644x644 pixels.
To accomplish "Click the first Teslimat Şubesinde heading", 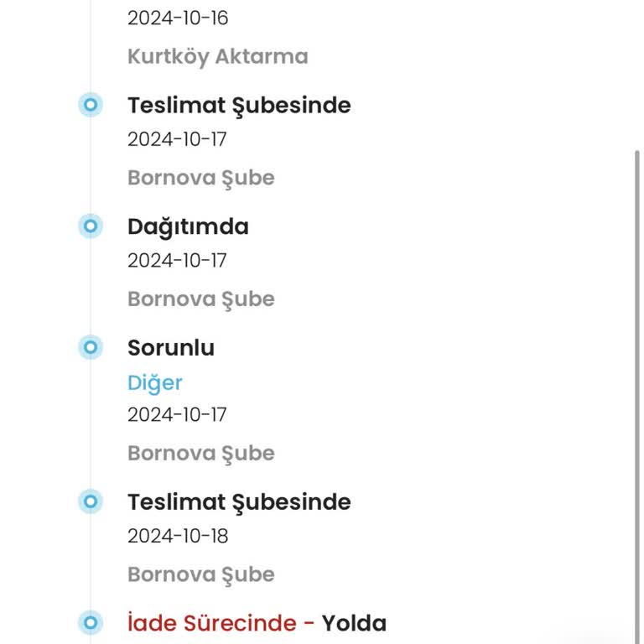I will 239,106.
